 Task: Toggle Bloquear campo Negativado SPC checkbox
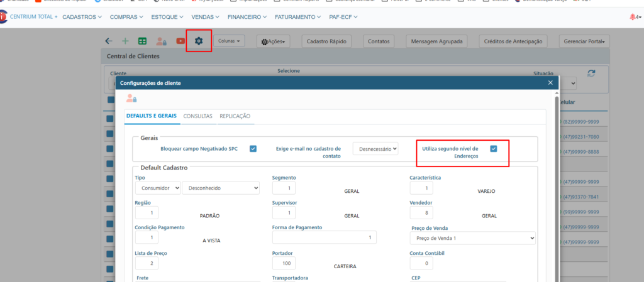pyautogui.click(x=253, y=149)
